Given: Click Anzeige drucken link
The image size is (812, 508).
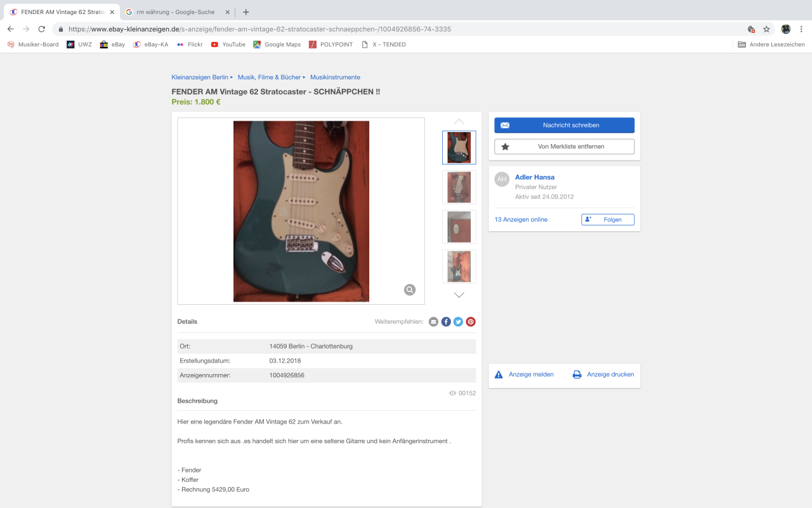Looking at the screenshot, I should coord(603,375).
